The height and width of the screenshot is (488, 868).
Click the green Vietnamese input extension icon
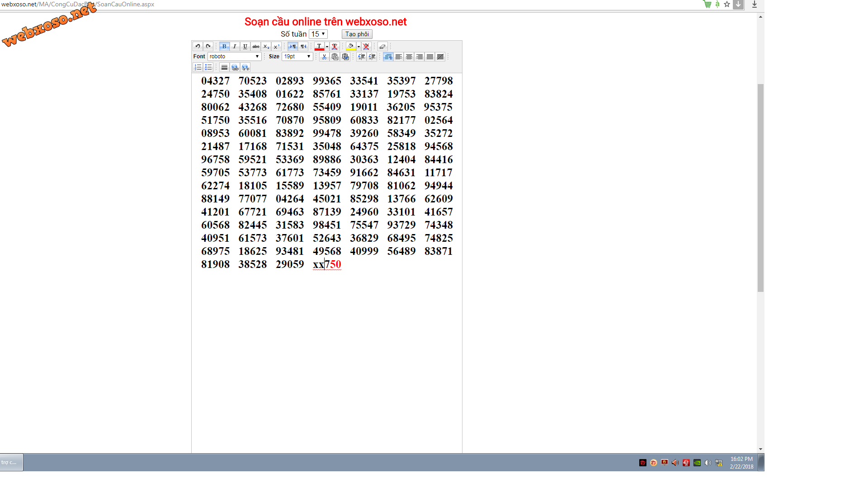coord(717,4)
